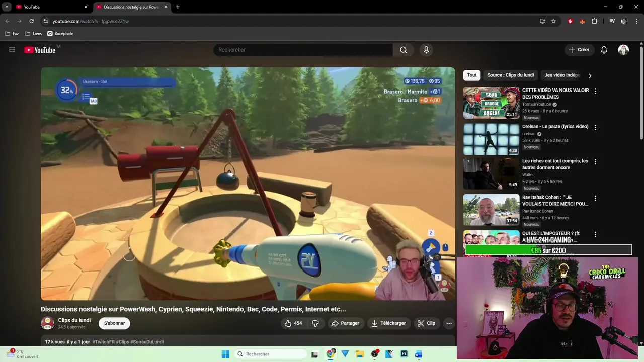Click the search magnifier button
644x362 pixels.
pos(404,50)
